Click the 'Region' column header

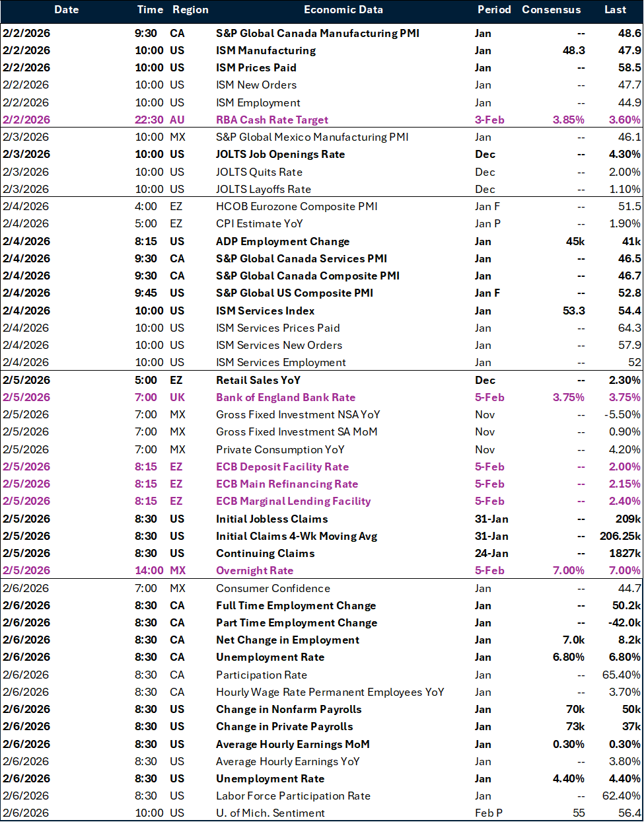coord(190,9)
